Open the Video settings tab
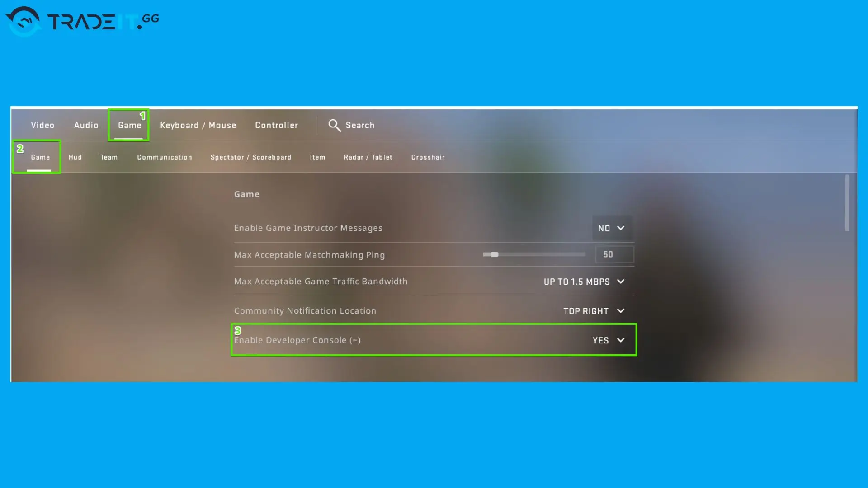The width and height of the screenshot is (868, 488). [42, 125]
